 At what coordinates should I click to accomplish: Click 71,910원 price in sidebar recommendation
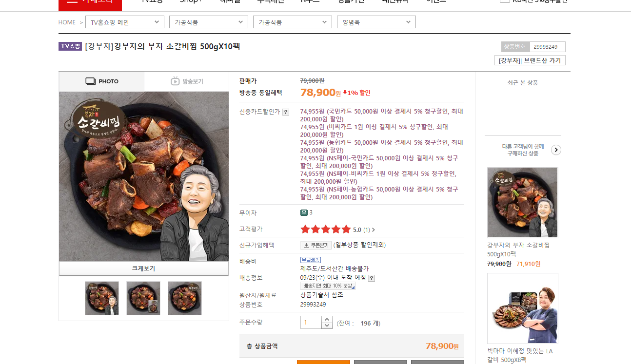click(x=529, y=264)
